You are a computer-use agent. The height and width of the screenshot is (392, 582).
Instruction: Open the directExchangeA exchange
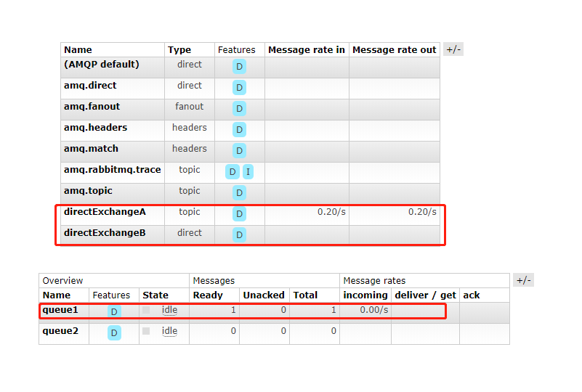click(105, 212)
